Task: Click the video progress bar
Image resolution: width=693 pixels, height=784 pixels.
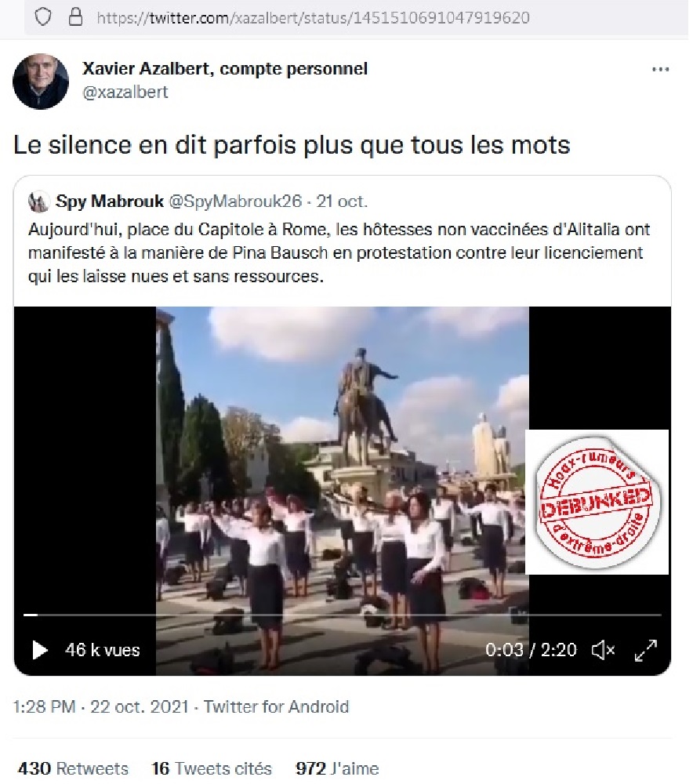Action: click(343, 615)
